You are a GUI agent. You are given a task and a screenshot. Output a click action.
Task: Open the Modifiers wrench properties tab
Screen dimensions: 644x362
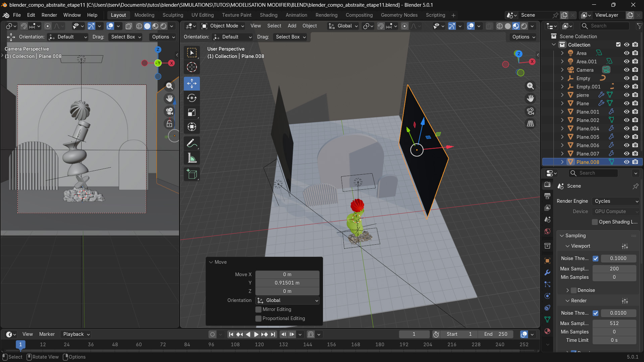coord(547,273)
